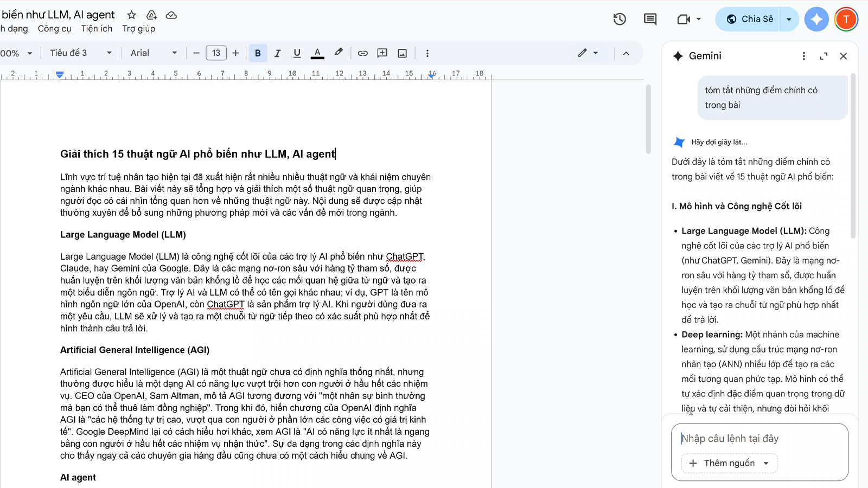
Task: Click the Gemini prompt input field
Action: click(758, 439)
